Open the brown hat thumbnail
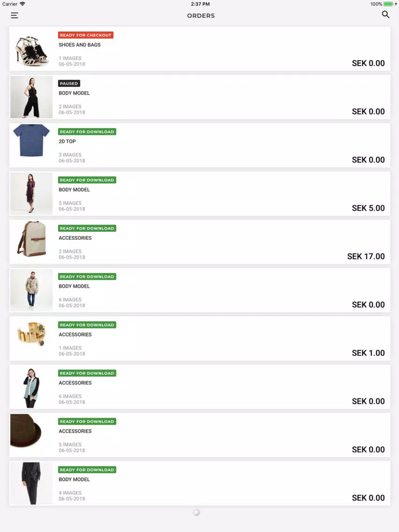Image resolution: width=399 pixels, height=532 pixels. tap(31, 435)
